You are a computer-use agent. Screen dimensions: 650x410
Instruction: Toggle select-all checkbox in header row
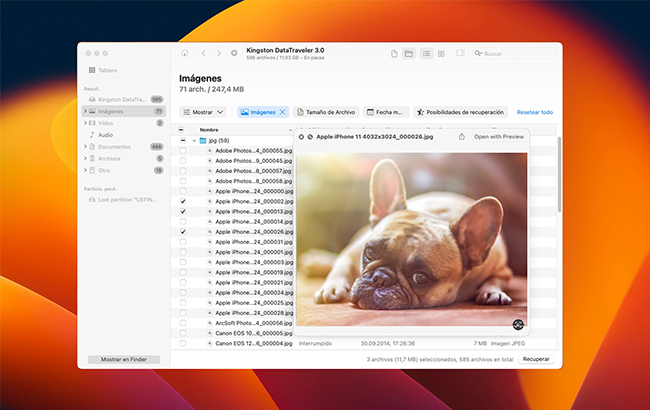[x=181, y=130]
